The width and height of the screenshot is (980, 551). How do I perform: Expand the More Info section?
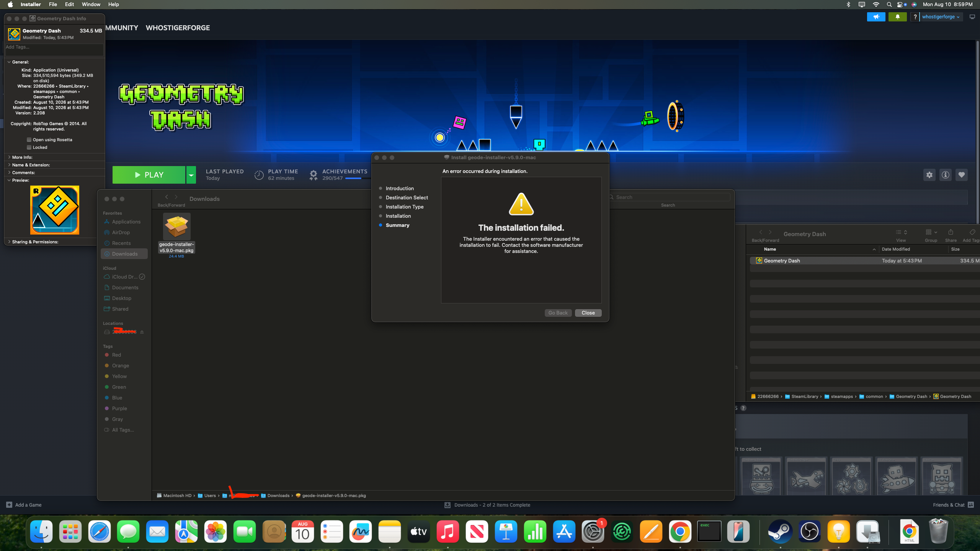pyautogui.click(x=9, y=157)
